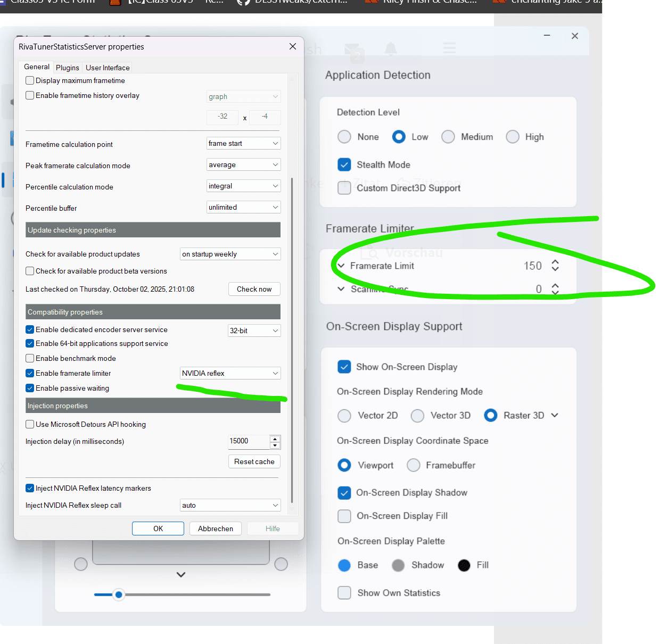The height and width of the screenshot is (644, 659).
Task: Click the Abbrechen button
Action: pyautogui.click(x=216, y=529)
